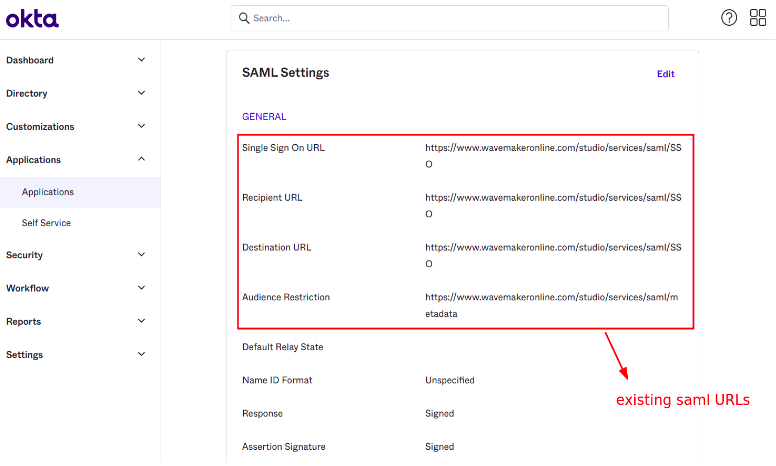Click the Recipient URL value
This screenshot has width=776, height=466.
553,206
